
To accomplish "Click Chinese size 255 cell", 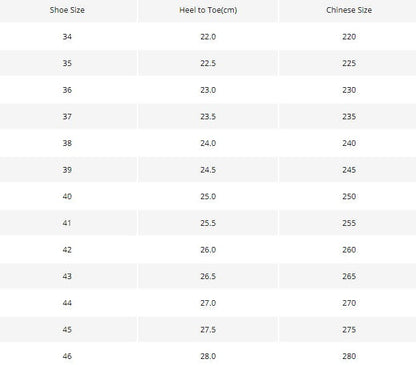I will click(349, 223).
